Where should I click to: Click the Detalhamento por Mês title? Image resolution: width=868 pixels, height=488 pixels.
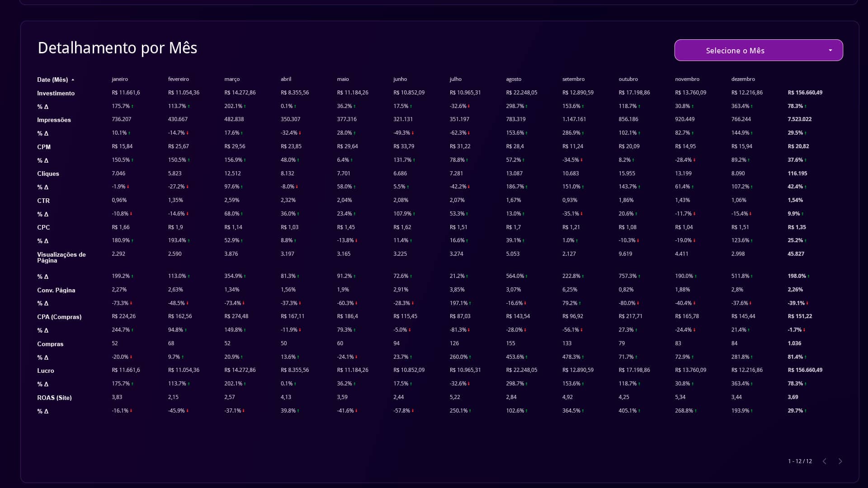[118, 48]
